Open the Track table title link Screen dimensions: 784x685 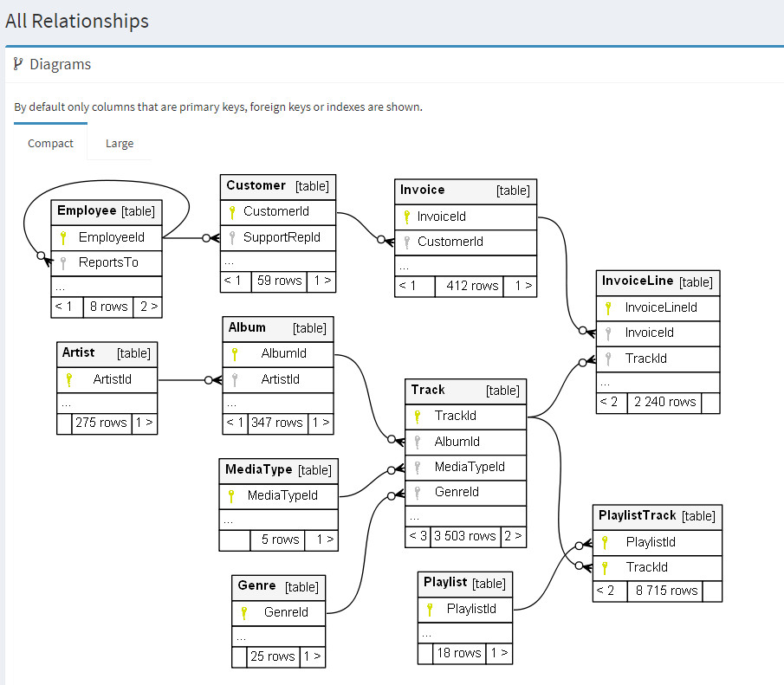(428, 391)
